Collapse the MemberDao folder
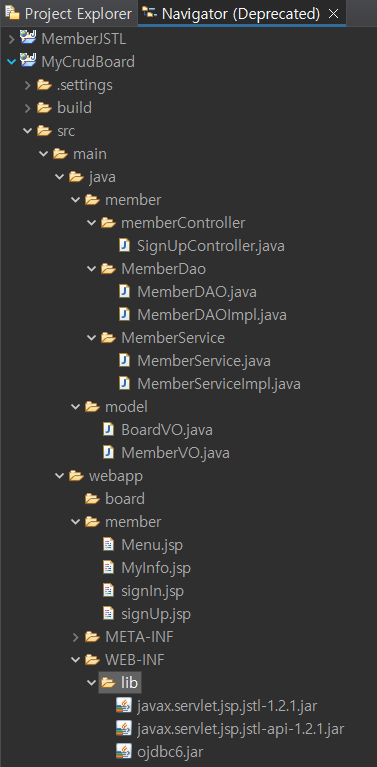Viewport: 377px width, 767px height. click(91, 269)
